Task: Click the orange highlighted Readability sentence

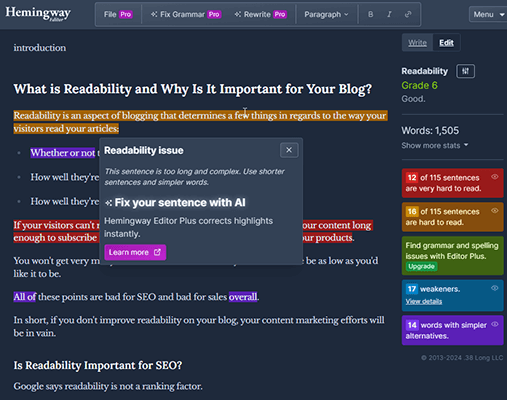Action: [x=200, y=122]
